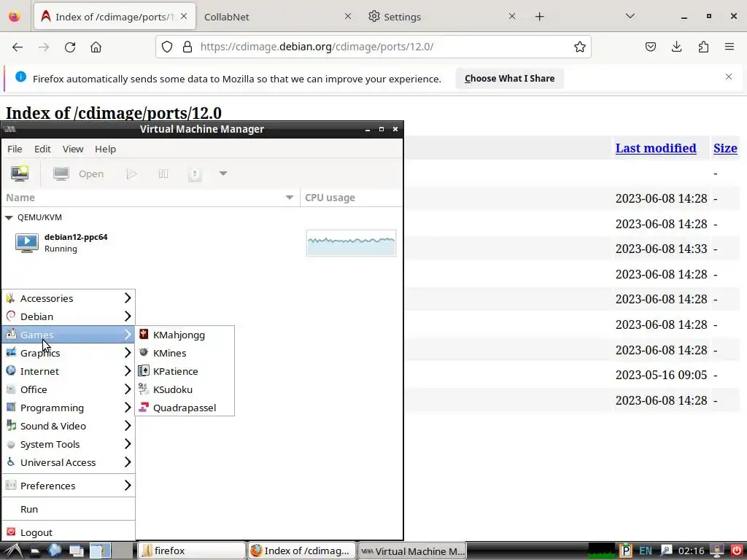Go to Firefox home page

(x=96, y=47)
